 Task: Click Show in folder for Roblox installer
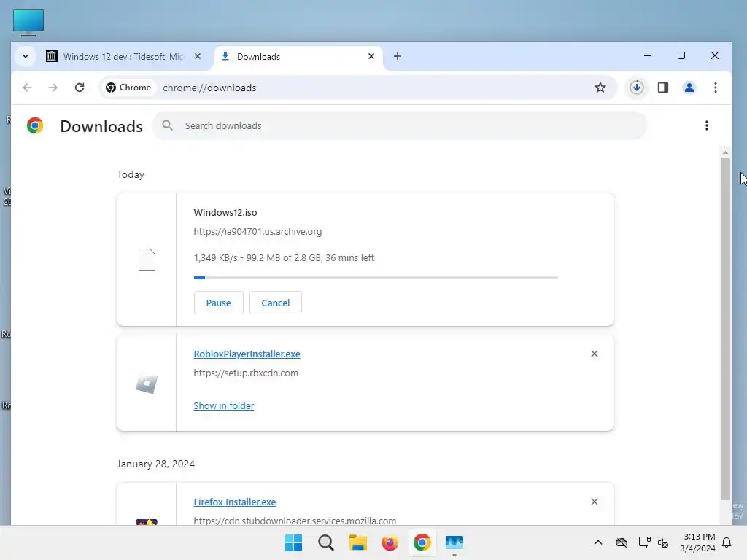click(224, 405)
